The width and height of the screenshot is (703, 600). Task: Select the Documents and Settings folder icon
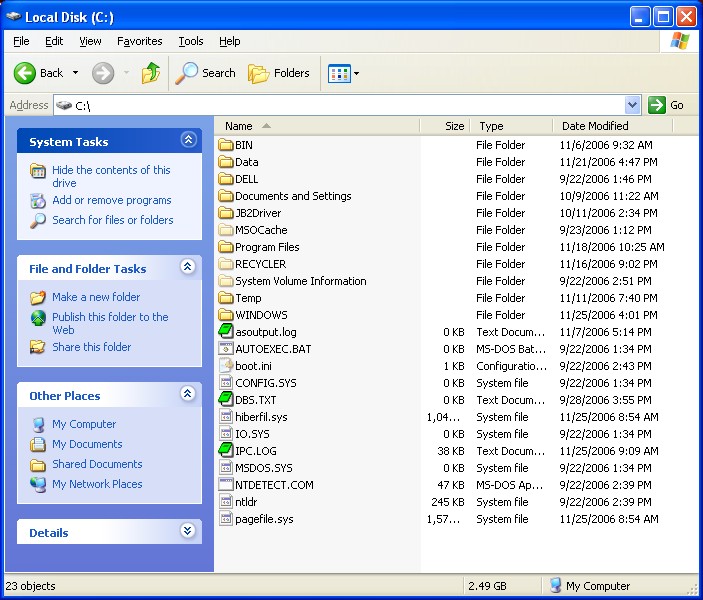226,196
